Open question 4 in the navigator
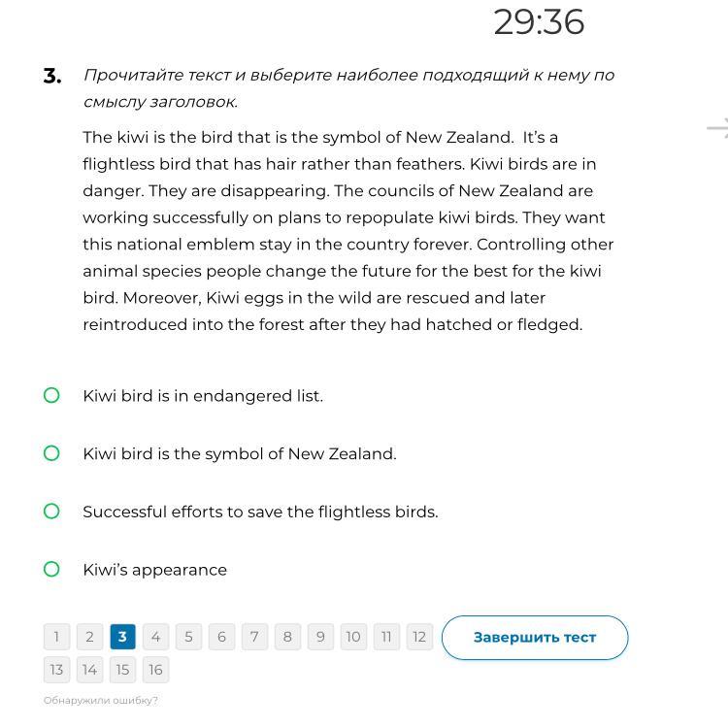Screen dimensions: 728x728 (155, 637)
